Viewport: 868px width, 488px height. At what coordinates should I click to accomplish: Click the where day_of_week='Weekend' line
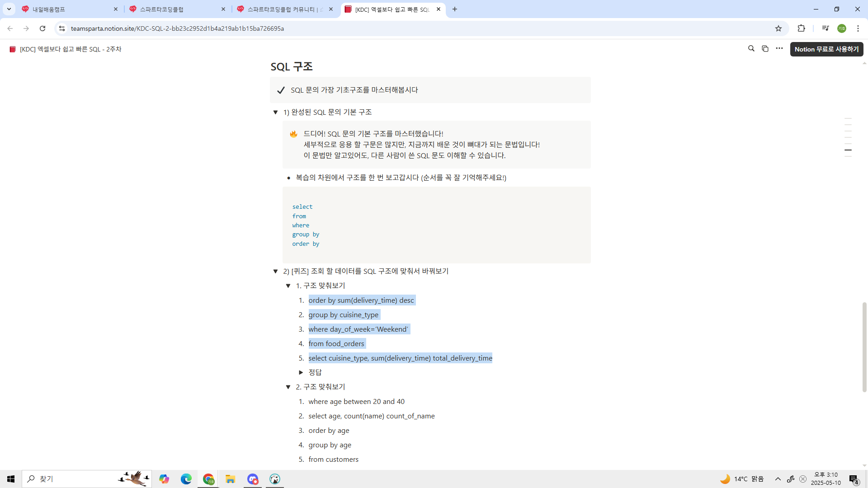(359, 329)
